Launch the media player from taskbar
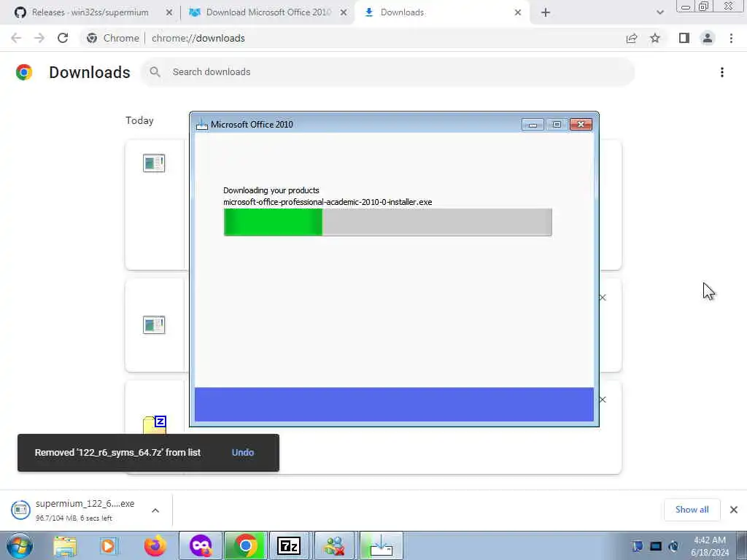Viewport: 747px width, 560px height. 109,546
